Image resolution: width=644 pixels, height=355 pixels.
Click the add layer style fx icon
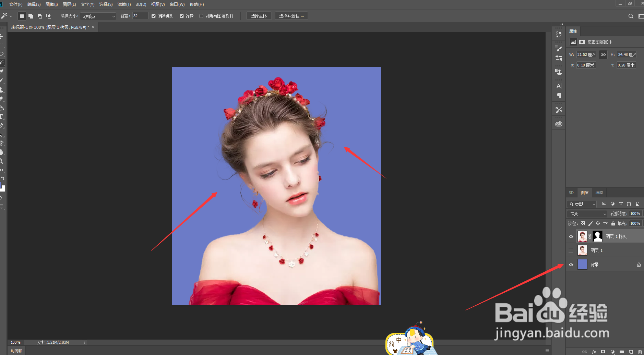tap(594, 352)
